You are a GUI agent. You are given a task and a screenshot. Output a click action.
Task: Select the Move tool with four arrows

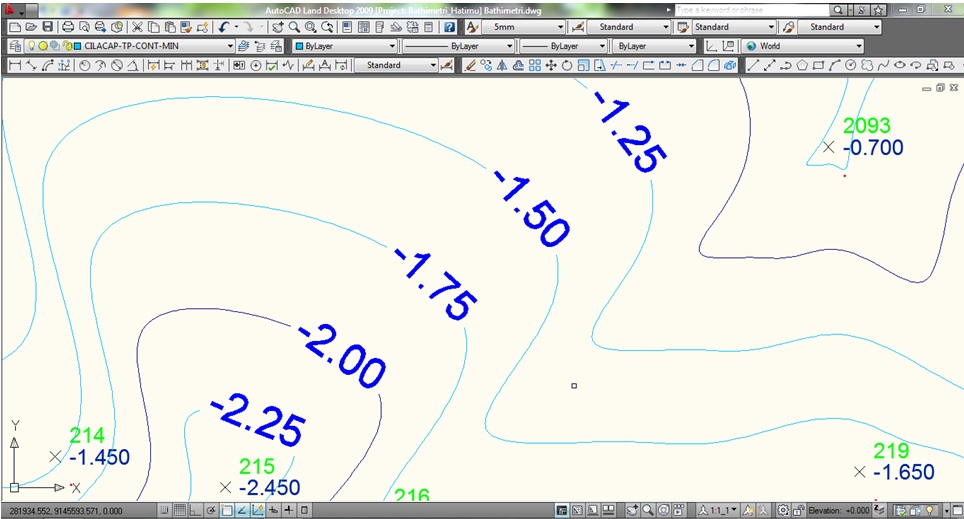(x=551, y=65)
